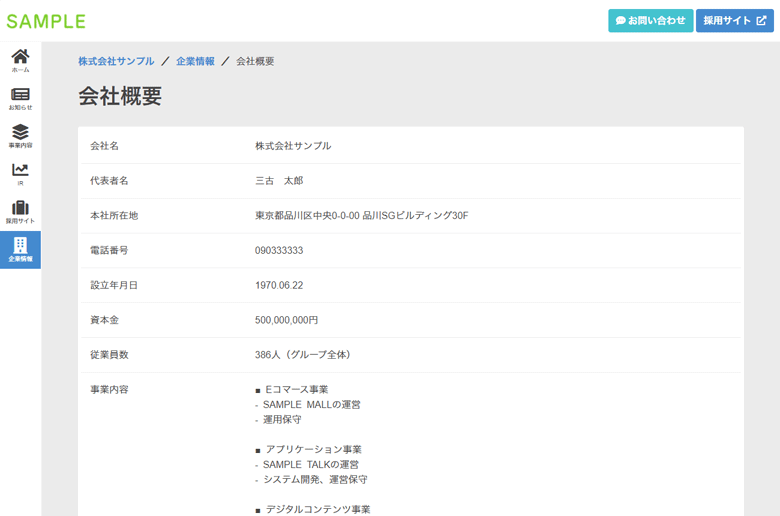The width and height of the screenshot is (780, 516).
Task: Click the green SAMPLE logo
Action: pyautogui.click(x=46, y=21)
